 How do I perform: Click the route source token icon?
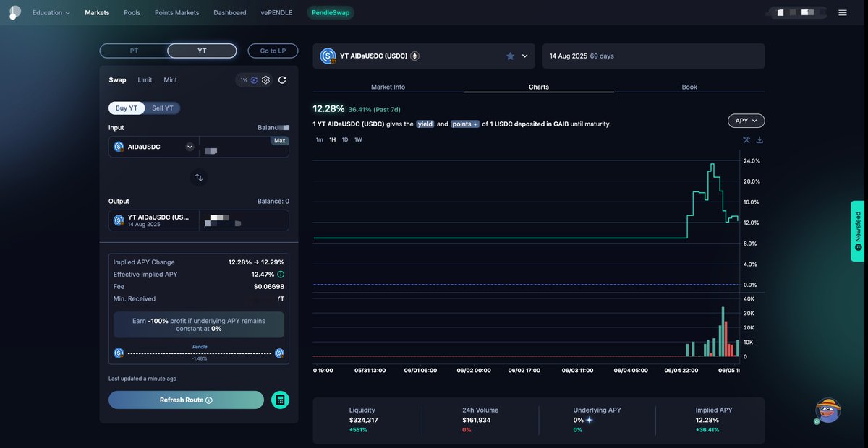click(x=119, y=353)
